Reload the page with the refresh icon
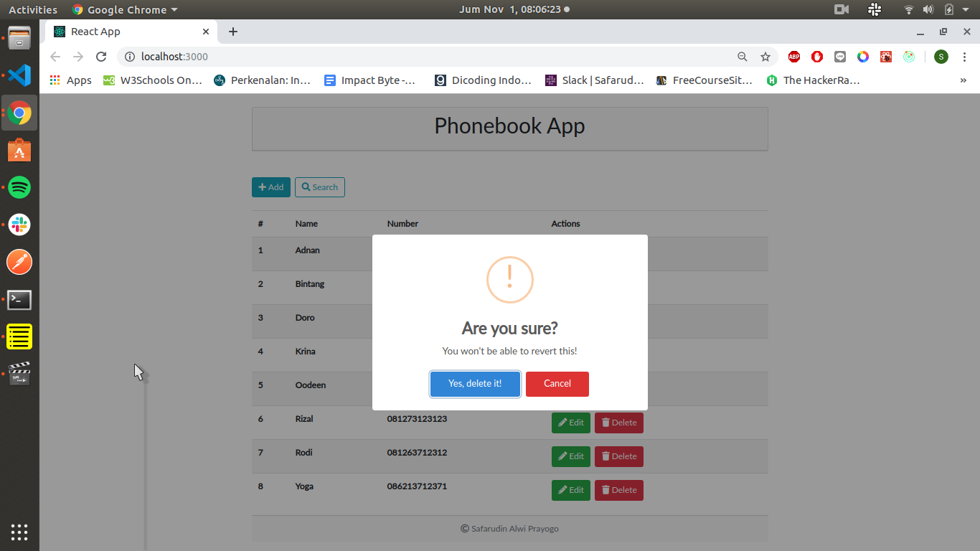Viewport: 980px width, 551px height. coord(101,57)
